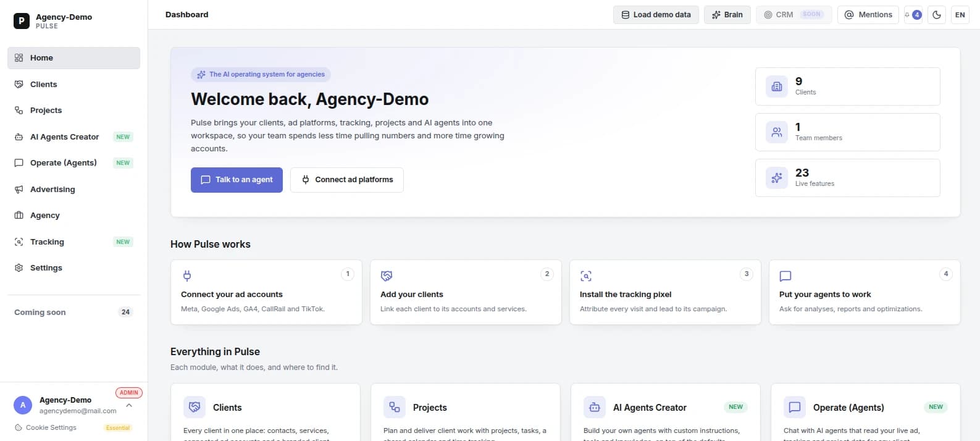Screen dimensions: 980x441
Task: Click the ADMIN role badge
Action: click(129, 393)
